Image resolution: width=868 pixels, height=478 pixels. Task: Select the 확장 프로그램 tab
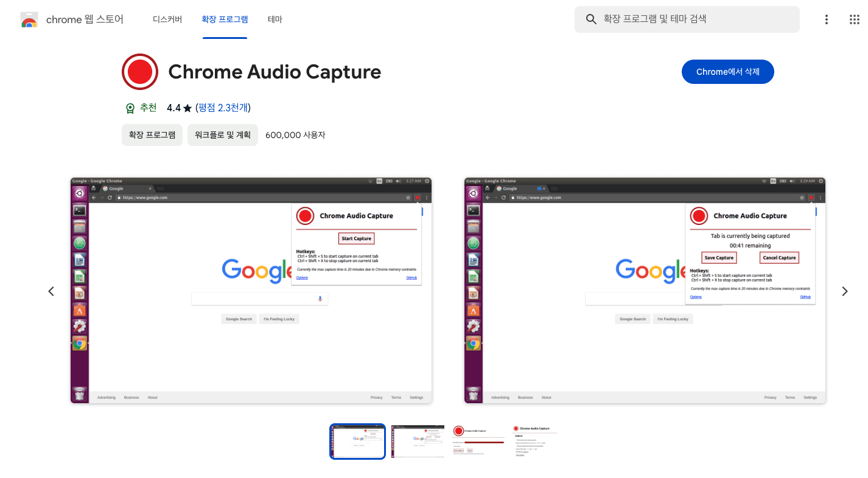[x=225, y=19]
